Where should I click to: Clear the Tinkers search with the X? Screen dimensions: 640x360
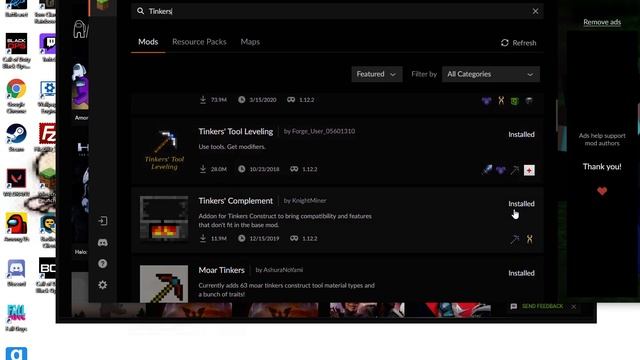coord(535,11)
